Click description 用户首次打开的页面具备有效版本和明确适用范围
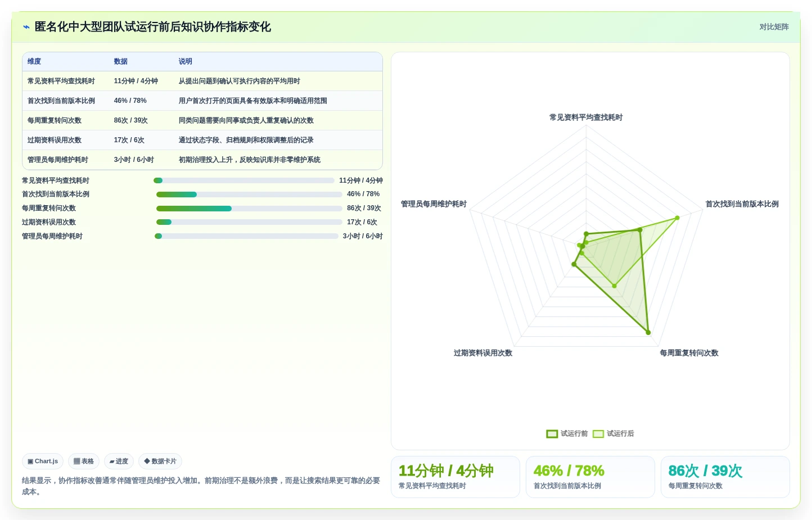Screen dimensions: 812x520 click(253, 101)
